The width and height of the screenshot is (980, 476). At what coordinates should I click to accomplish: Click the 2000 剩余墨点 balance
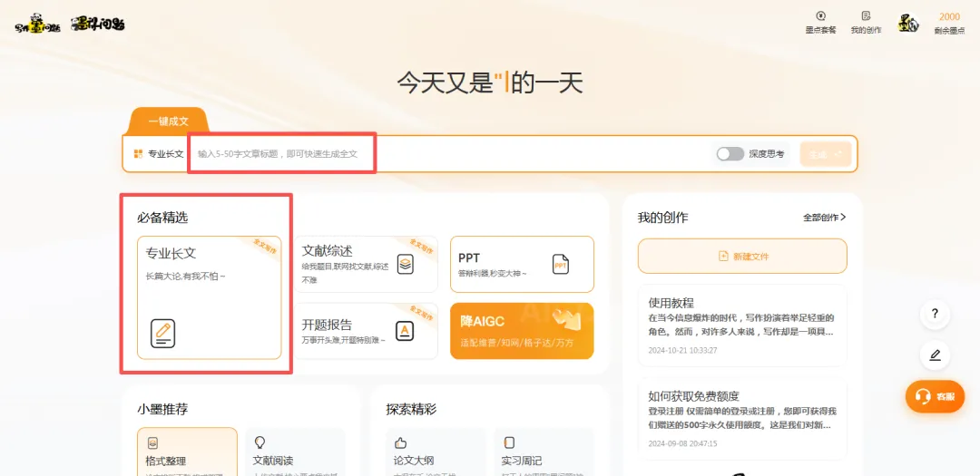click(x=949, y=23)
